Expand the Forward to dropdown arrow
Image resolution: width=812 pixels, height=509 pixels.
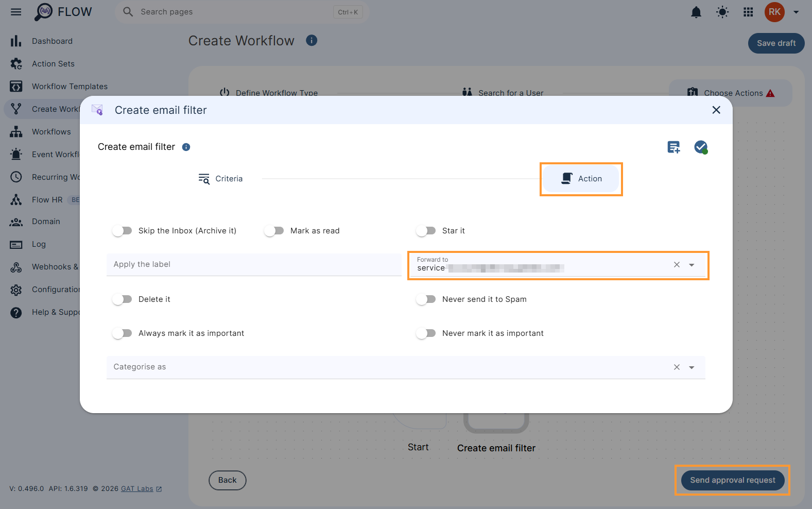point(692,265)
